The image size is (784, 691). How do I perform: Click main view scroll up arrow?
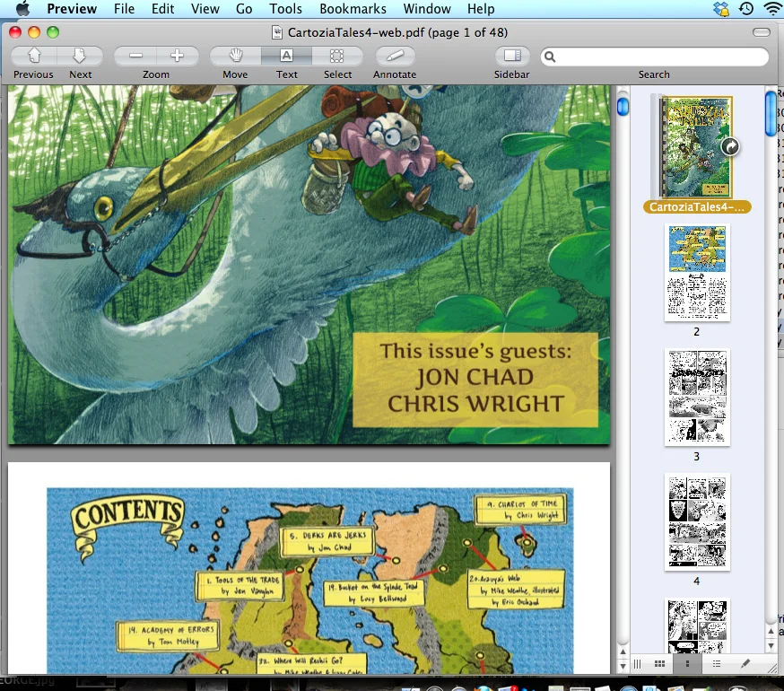(x=623, y=652)
